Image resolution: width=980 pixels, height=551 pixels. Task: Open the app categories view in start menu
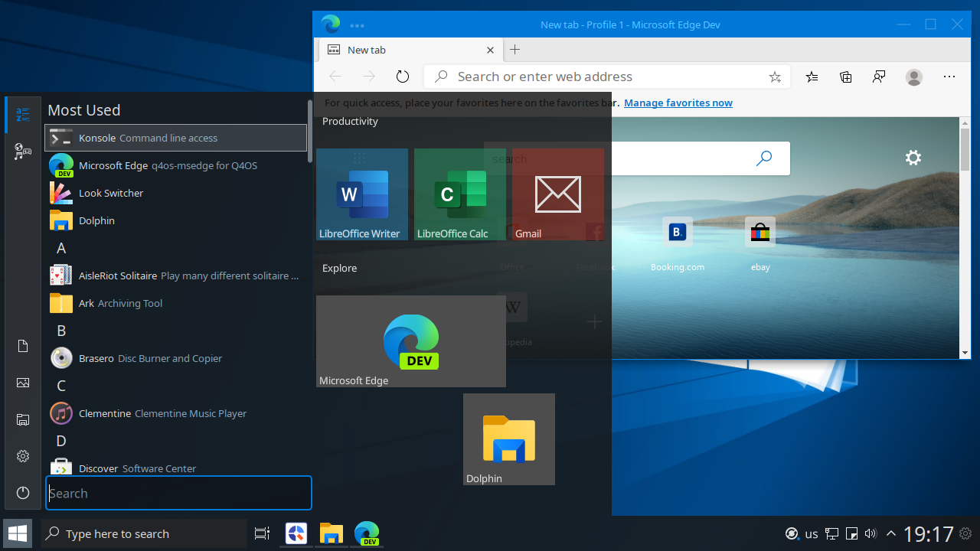pyautogui.click(x=23, y=152)
